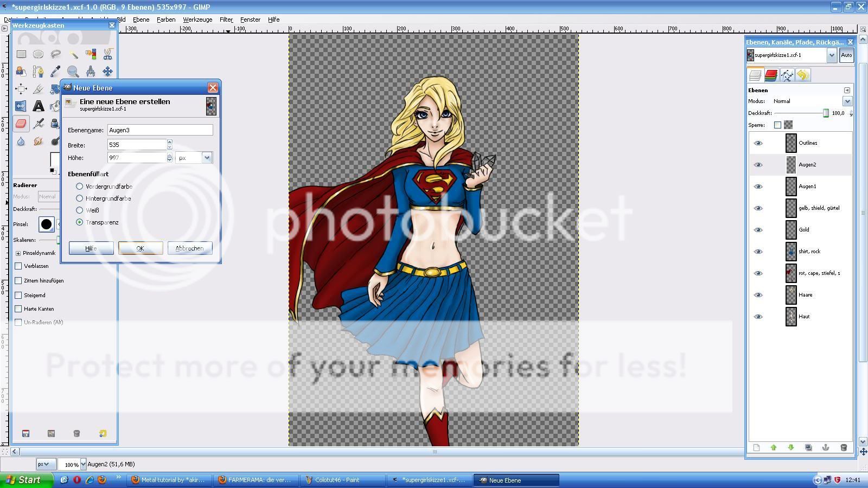Open the px unit dropdown in dialog
Screen dimensions: 868x488
coord(194,158)
